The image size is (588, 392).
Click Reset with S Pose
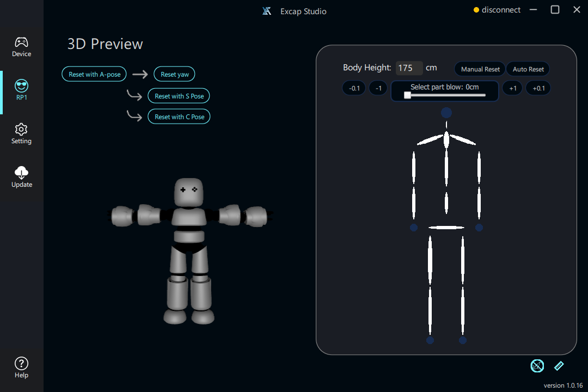(179, 96)
